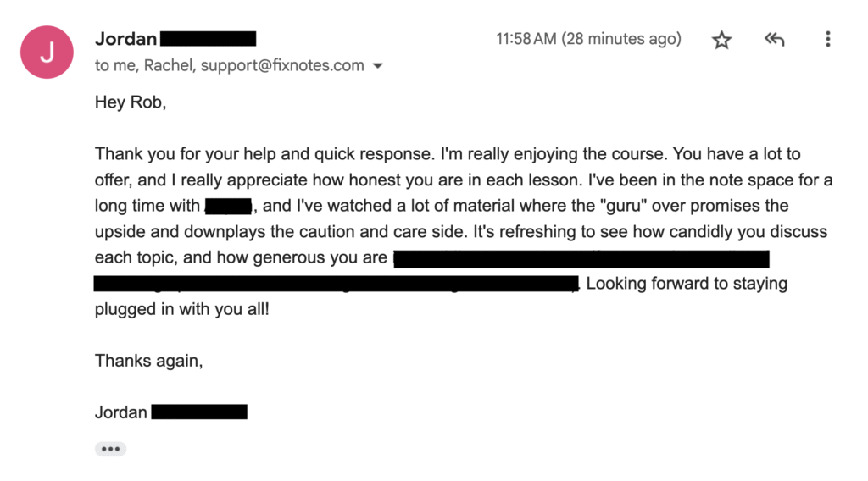Click "plugged in with you all!" text
Screen dimensions: 868x481
point(181,309)
